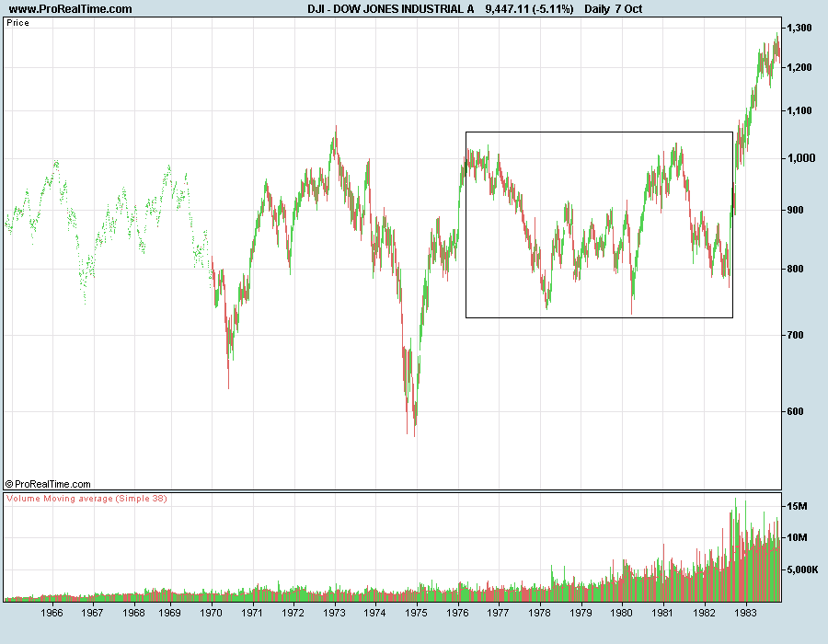828x644 pixels.
Task: Click the 600 price axis label
Action: point(795,411)
